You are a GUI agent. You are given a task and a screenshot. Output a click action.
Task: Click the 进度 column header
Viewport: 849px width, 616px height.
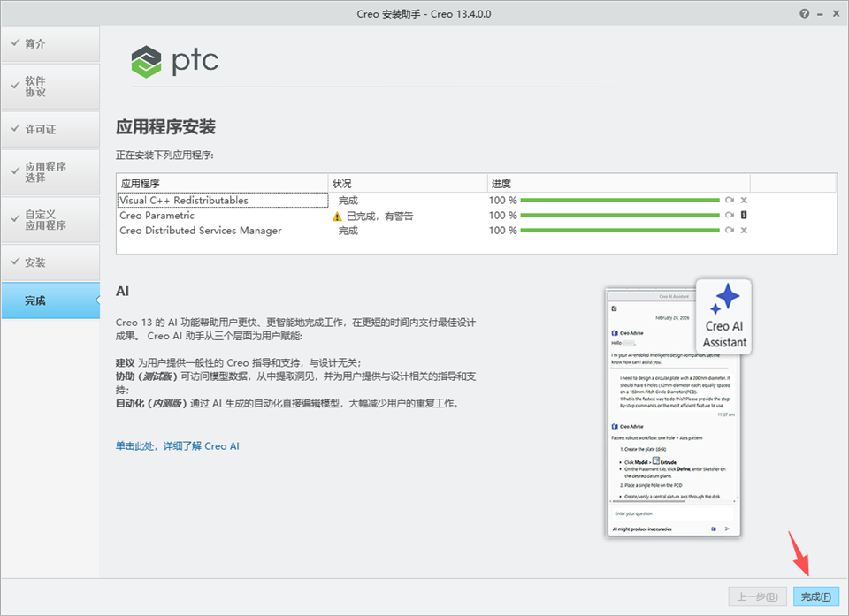coord(619,184)
